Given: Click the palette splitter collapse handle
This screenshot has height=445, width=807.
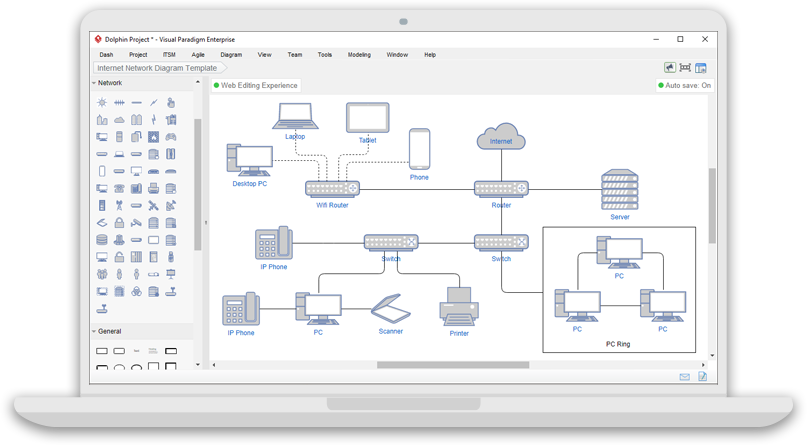Looking at the screenshot, I should click(x=206, y=223).
